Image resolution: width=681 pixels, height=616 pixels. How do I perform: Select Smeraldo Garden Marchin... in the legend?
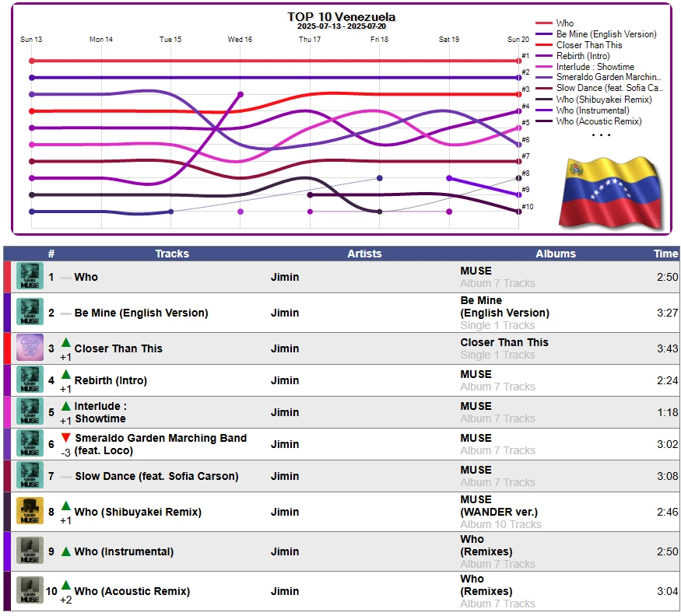(599, 77)
